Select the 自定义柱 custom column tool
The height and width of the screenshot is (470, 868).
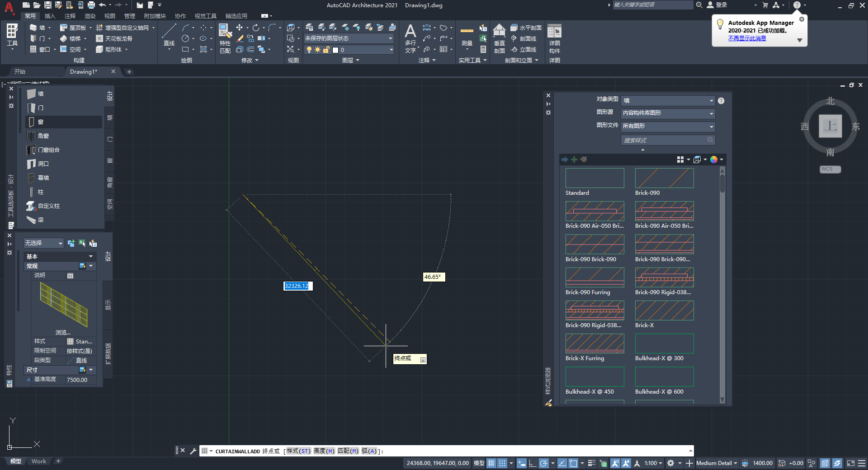coord(63,206)
